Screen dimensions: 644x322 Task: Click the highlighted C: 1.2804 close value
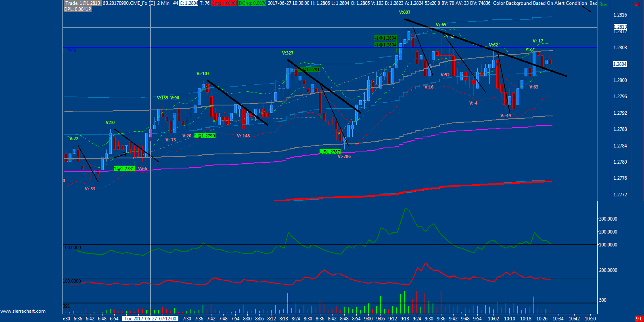pyautogui.click(x=189, y=3)
